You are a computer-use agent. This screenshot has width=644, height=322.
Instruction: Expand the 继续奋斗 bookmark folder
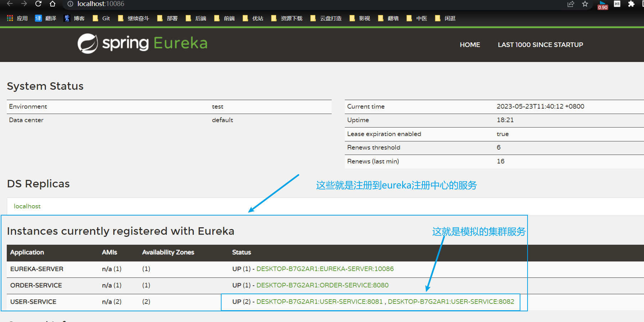(x=133, y=18)
